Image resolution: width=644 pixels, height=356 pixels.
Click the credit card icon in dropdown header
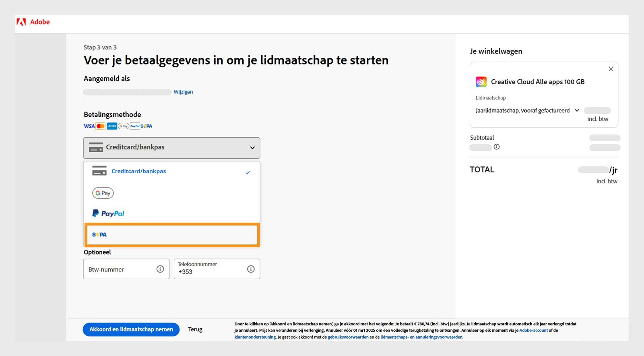96,147
